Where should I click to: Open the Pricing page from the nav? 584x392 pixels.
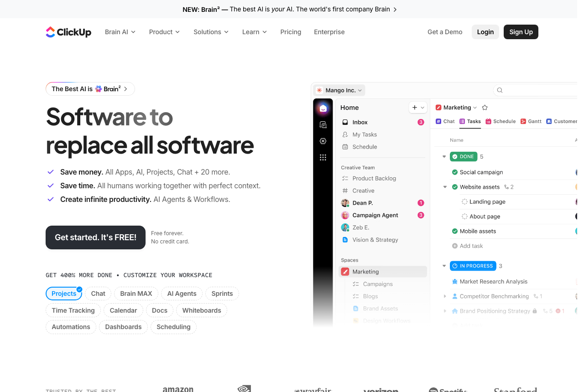pyautogui.click(x=291, y=32)
